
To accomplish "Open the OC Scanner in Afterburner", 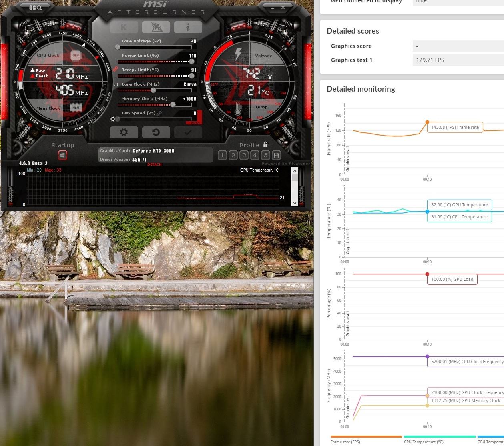I will 36,7.
